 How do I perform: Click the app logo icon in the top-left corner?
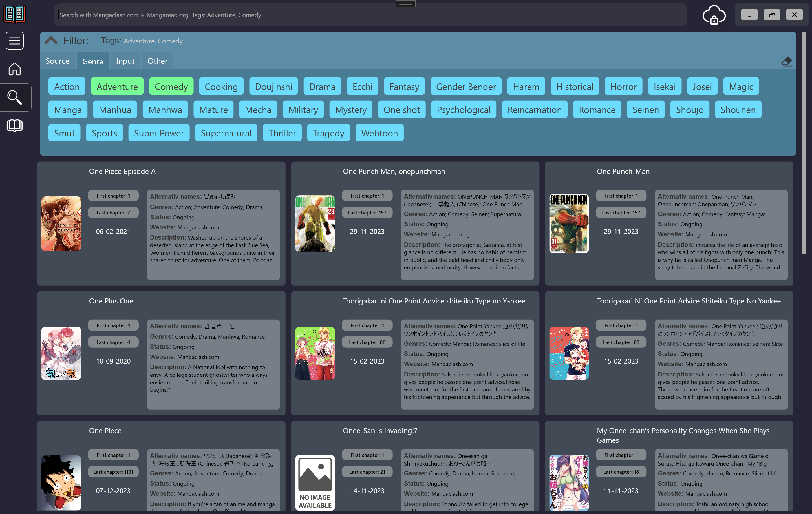click(x=14, y=14)
